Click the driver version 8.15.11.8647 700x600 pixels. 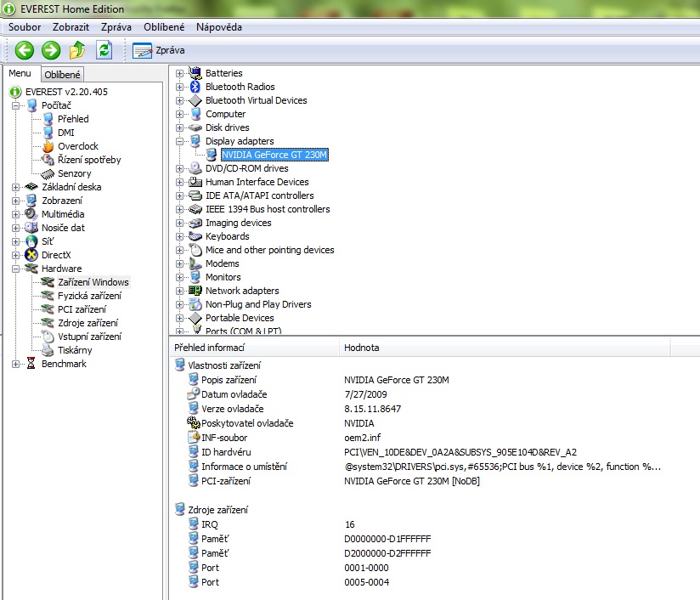click(x=372, y=409)
